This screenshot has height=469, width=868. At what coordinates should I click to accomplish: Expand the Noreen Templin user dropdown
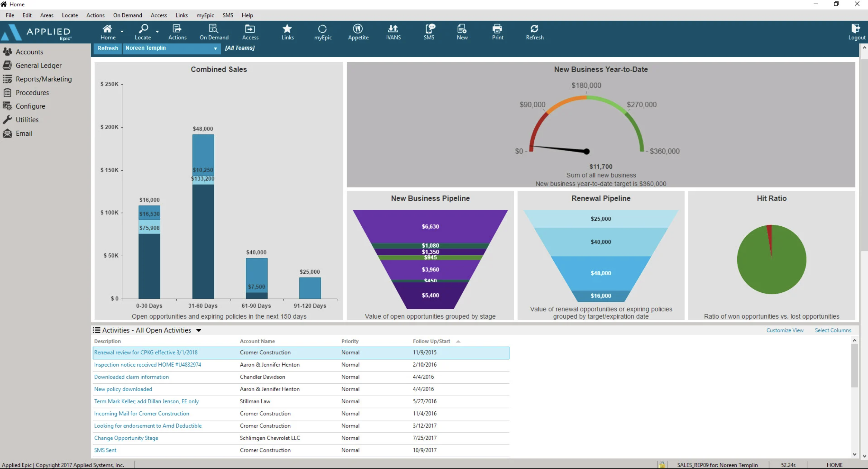pos(215,49)
